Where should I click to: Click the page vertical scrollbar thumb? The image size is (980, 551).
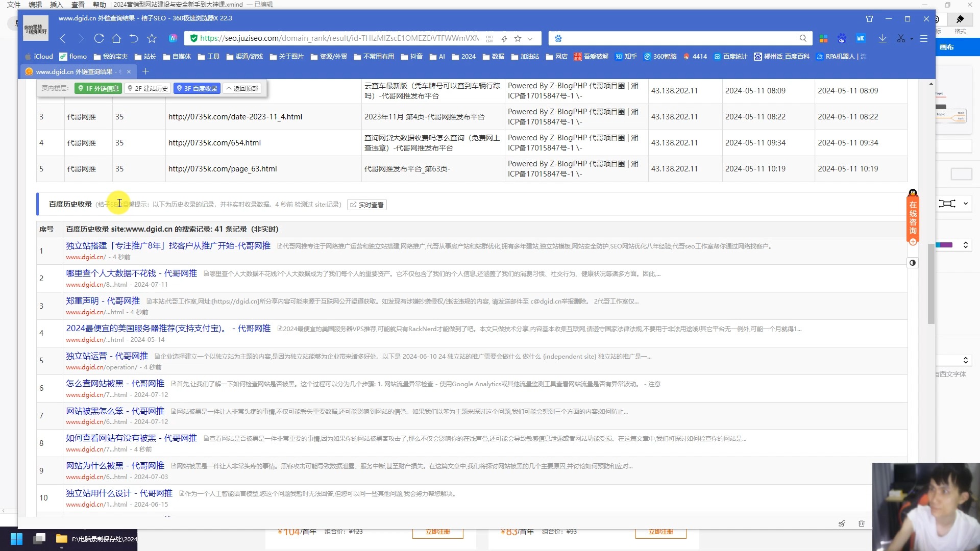tap(931, 283)
